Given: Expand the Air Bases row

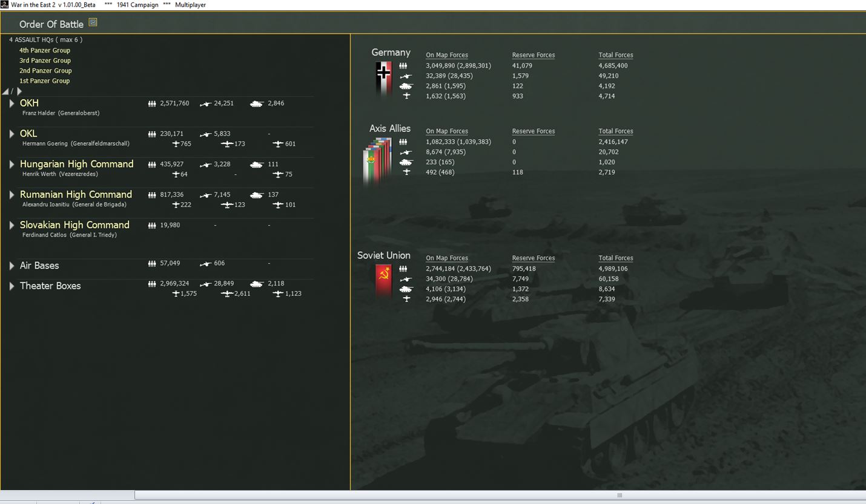Looking at the screenshot, I should (x=12, y=266).
